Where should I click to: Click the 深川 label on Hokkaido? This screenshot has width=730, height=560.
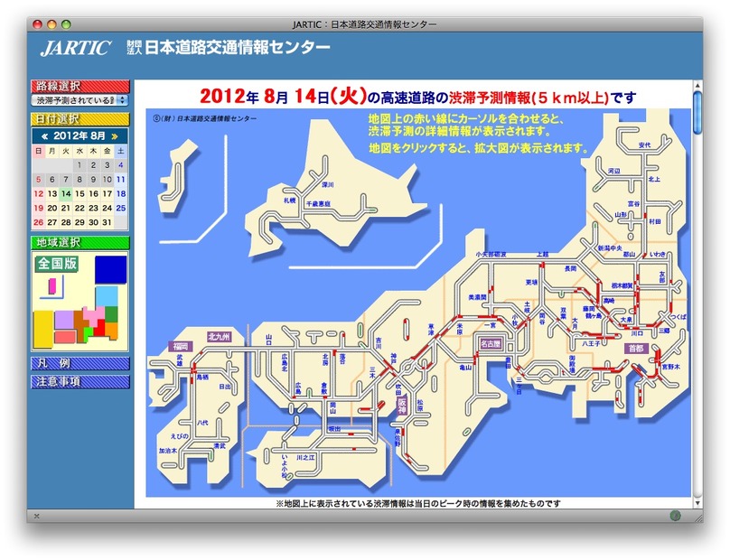pos(328,185)
